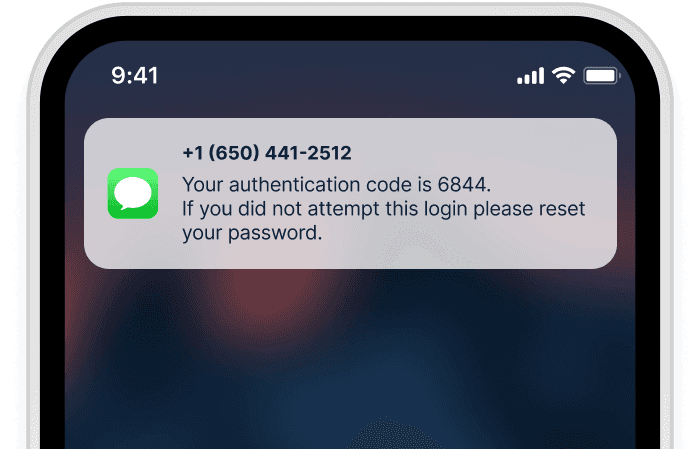Tap the shortest cellular signal bar
This screenshot has height=449, width=700.
pyautogui.click(x=520, y=81)
